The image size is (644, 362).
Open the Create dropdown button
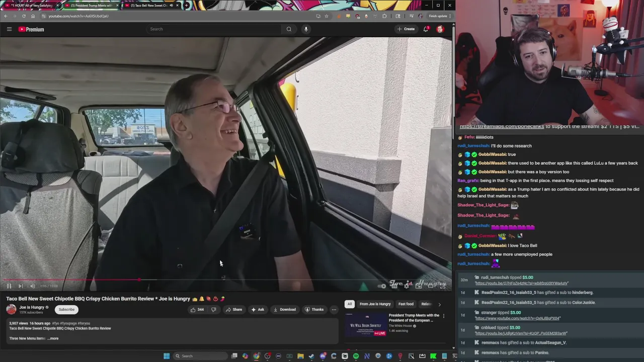(x=406, y=29)
